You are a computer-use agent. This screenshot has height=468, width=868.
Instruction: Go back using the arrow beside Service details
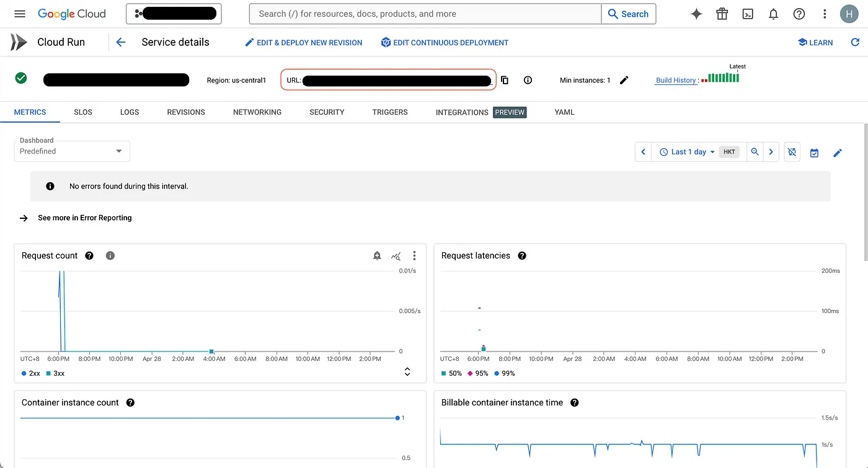pos(121,42)
